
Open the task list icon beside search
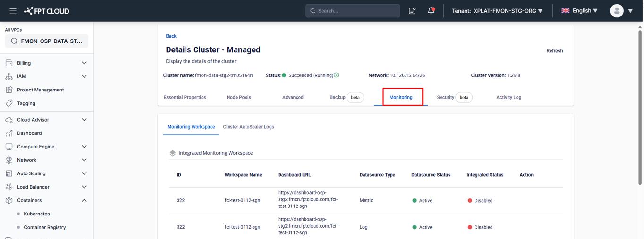[412, 11]
